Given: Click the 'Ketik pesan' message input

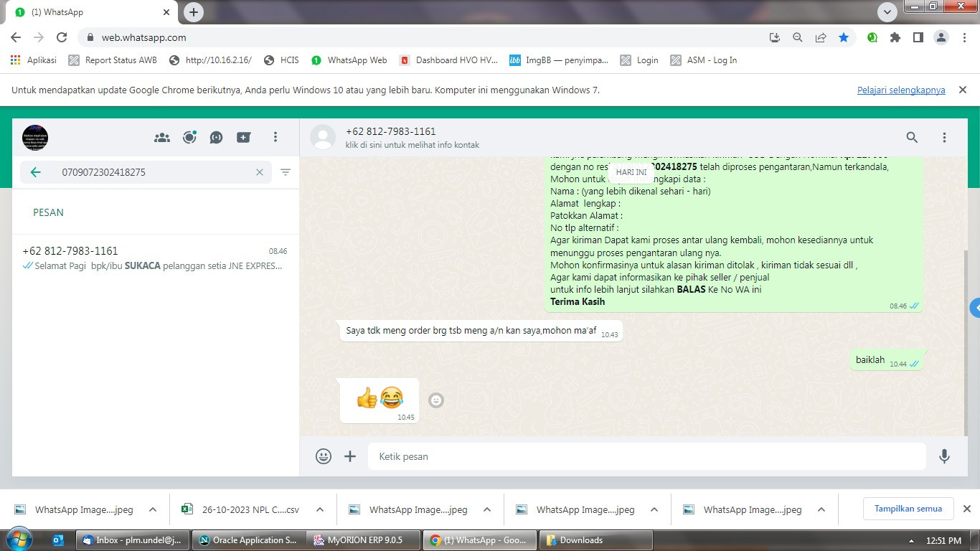Looking at the screenshot, I should coord(647,456).
